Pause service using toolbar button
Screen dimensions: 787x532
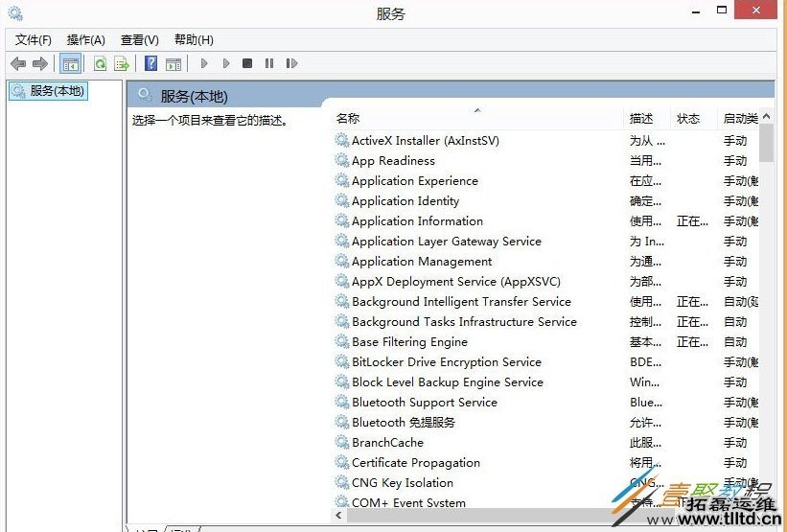(269, 63)
